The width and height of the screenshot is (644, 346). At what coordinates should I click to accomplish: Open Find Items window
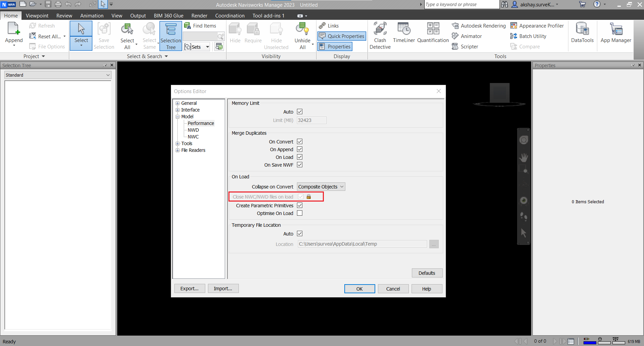click(x=200, y=26)
